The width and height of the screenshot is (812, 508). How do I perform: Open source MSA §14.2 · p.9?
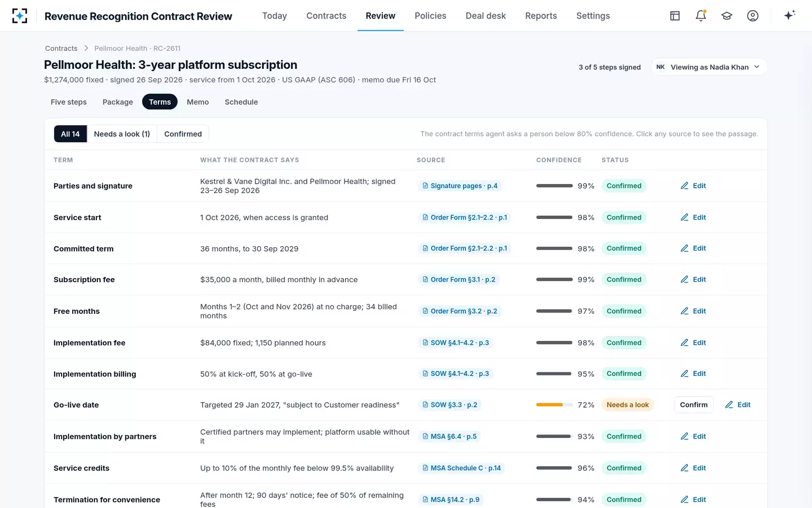coord(451,500)
